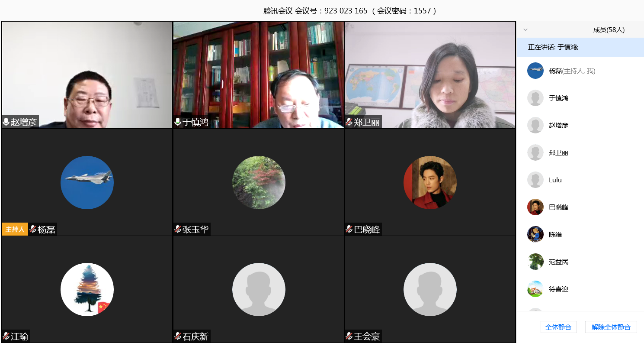Viewport: 644px width, 343px height.
Task: Click 张玉华's muted microphone icon
Action: click(178, 230)
